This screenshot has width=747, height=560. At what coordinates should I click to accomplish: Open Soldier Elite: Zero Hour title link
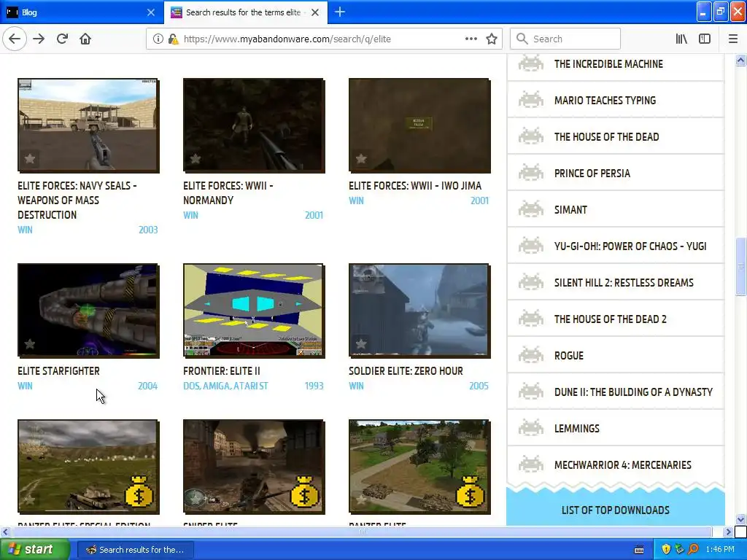[406, 371]
